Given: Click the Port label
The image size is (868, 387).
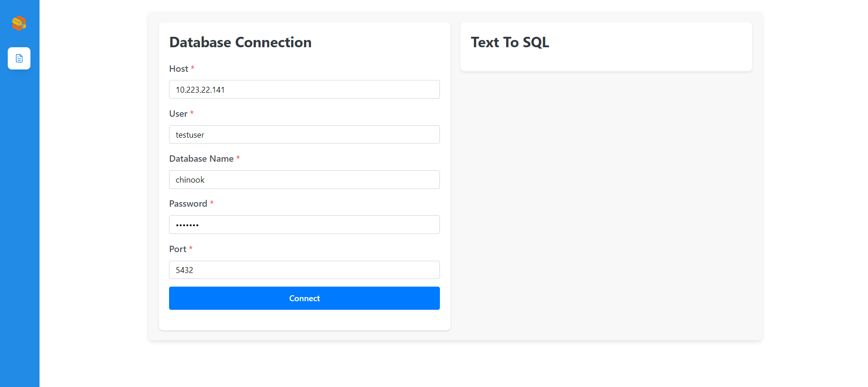Looking at the screenshot, I should [177, 249].
